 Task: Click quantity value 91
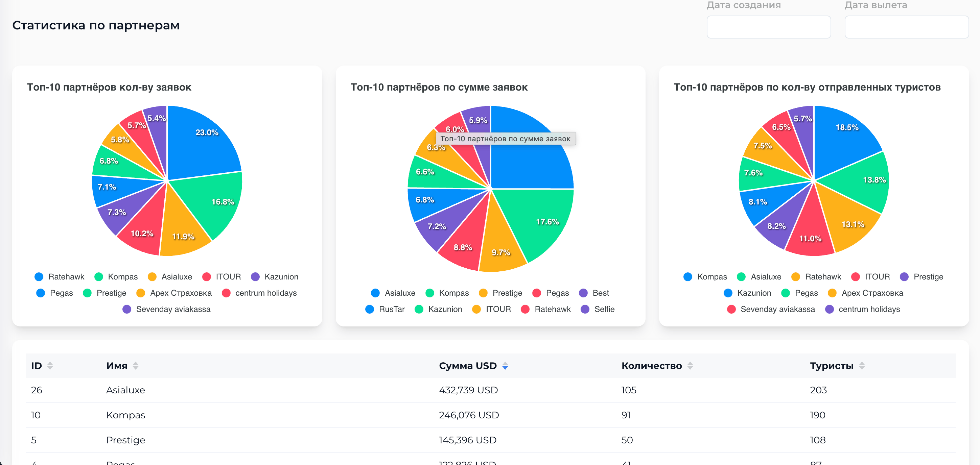tap(626, 415)
